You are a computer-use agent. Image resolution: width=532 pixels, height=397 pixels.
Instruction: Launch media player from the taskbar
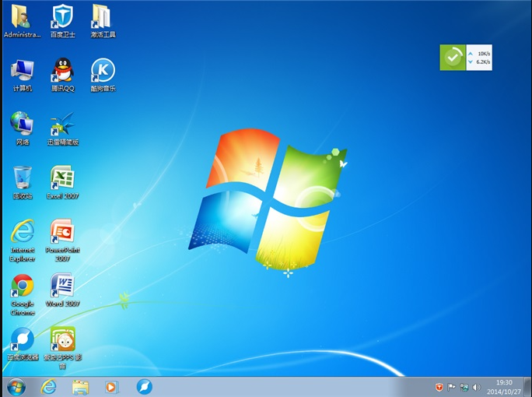coord(111,387)
